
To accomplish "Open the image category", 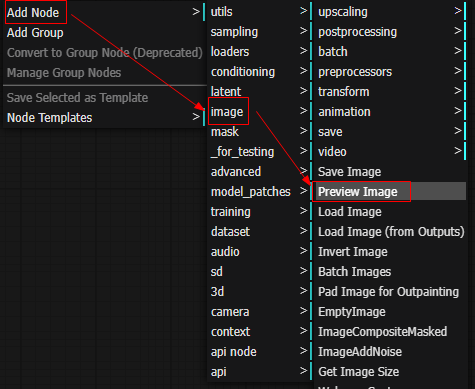I will [x=260, y=112].
